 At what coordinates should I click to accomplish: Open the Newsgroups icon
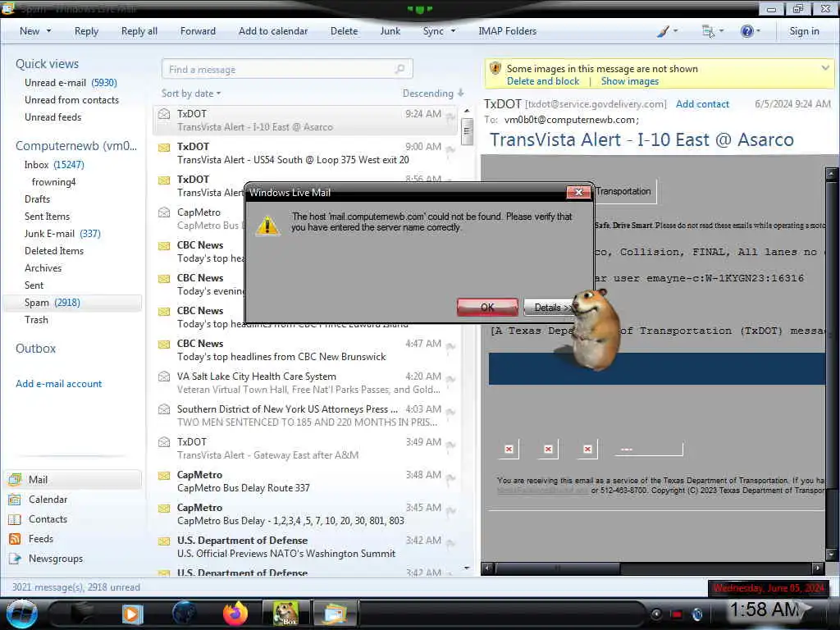(15, 559)
